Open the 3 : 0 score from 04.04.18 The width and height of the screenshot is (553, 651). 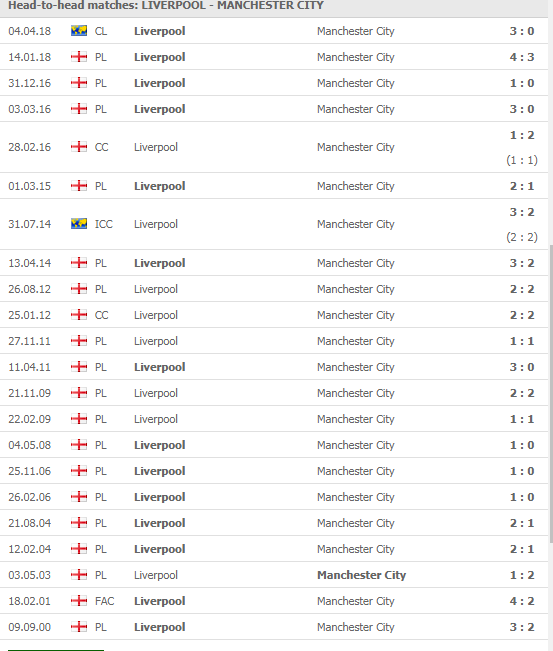[x=522, y=31]
